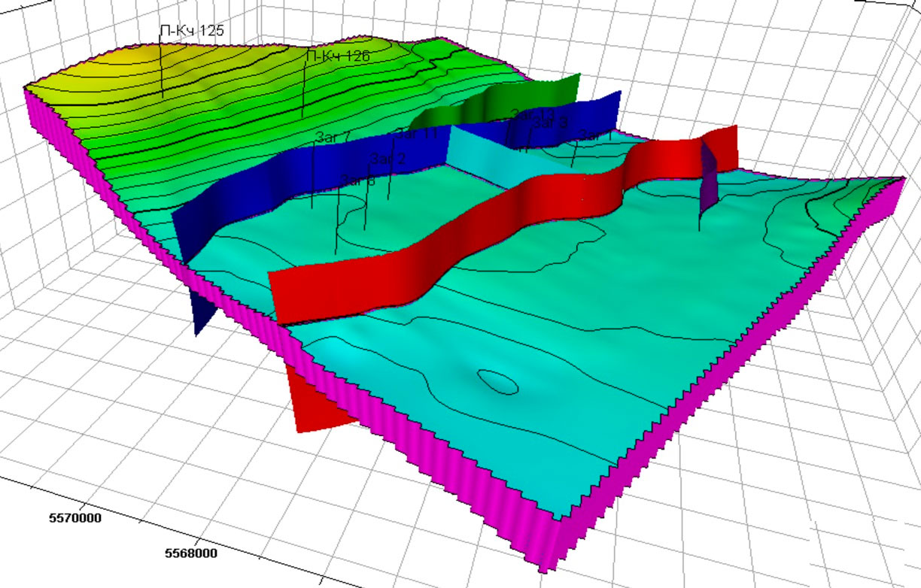Pick the Заг 7 well label

coord(333,137)
